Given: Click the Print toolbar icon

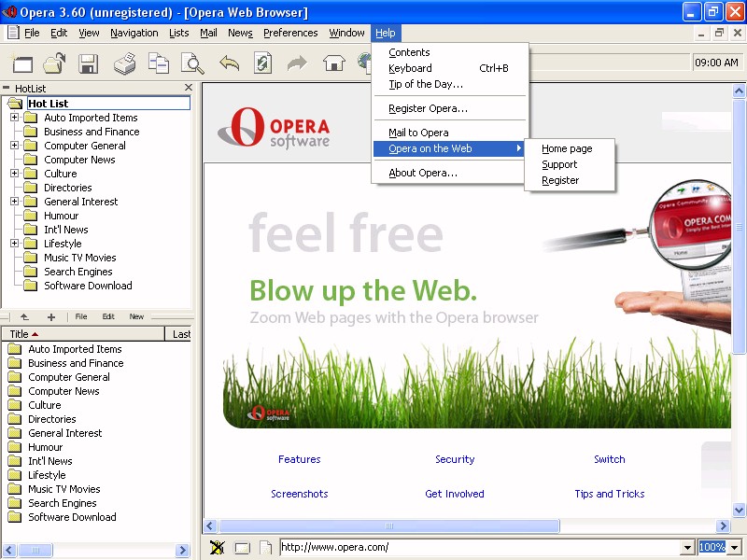Looking at the screenshot, I should pos(124,63).
